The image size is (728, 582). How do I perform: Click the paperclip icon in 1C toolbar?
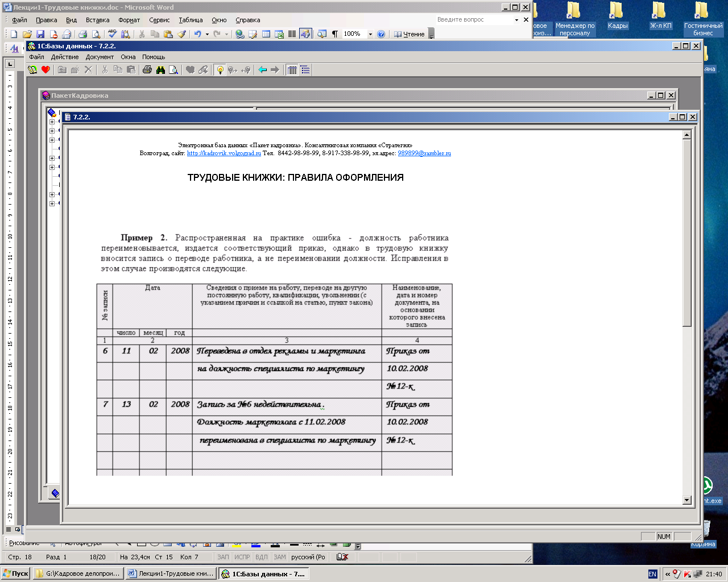pyautogui.click(x=203, y=70)
